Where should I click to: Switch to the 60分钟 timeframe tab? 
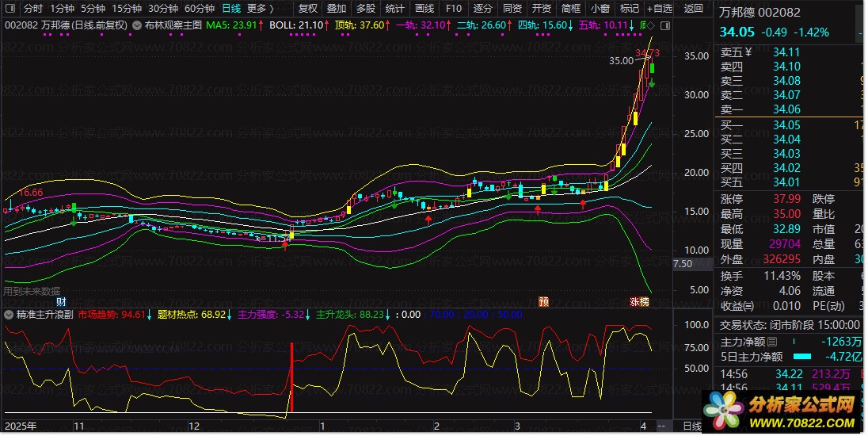(200, 9)
